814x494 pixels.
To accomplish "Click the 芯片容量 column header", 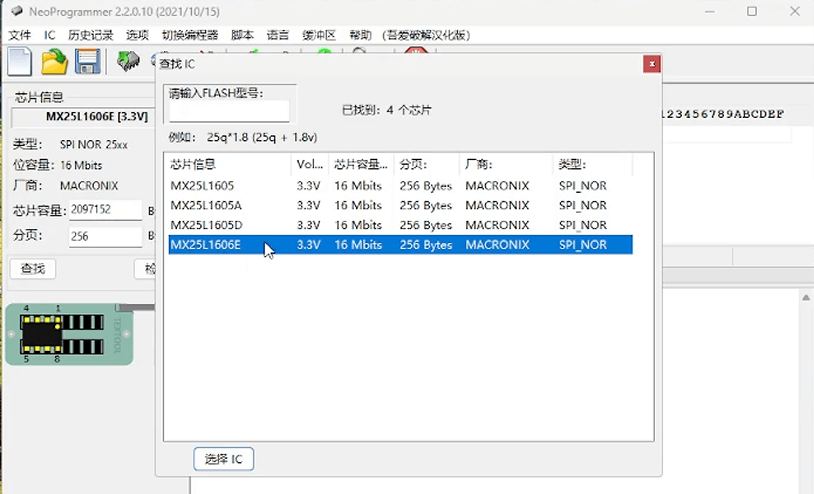I will 361,164.
